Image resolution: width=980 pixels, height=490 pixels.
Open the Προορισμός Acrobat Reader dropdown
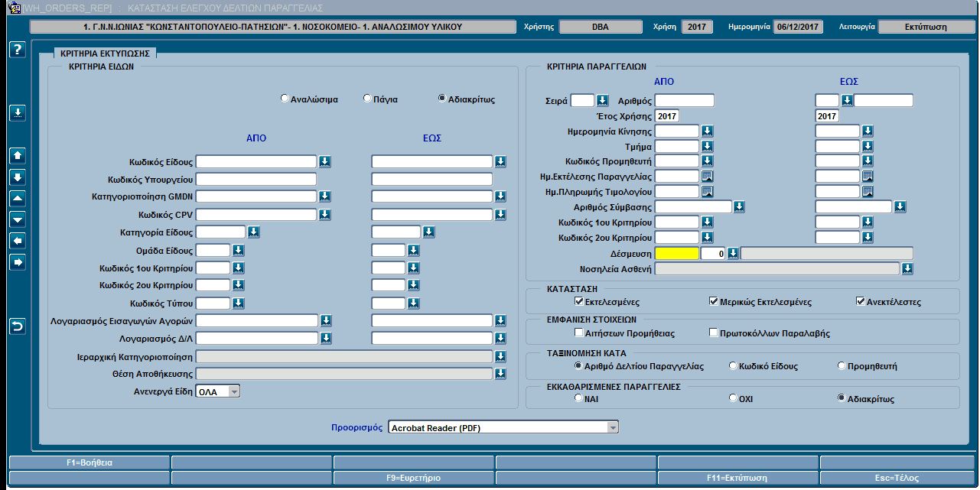[x=612, y=427]
